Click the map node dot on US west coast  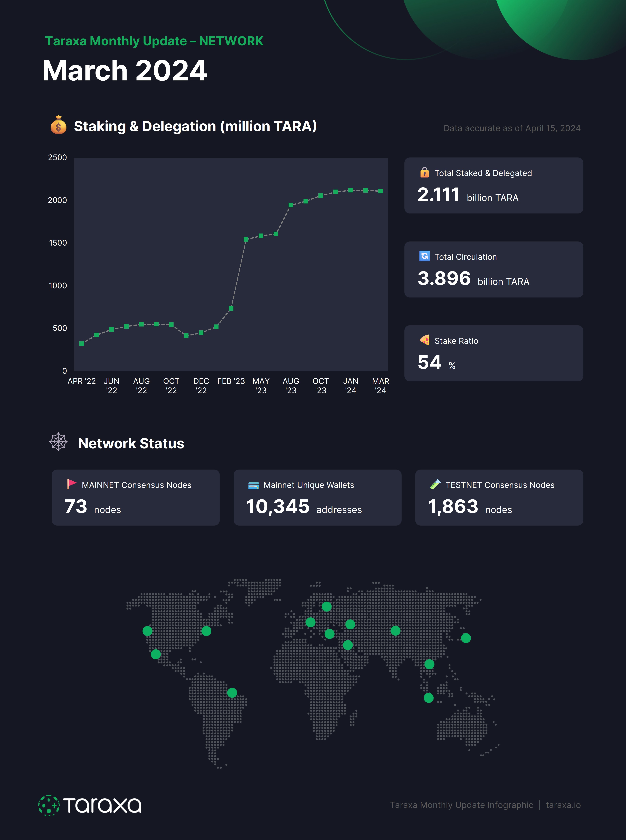147,631
